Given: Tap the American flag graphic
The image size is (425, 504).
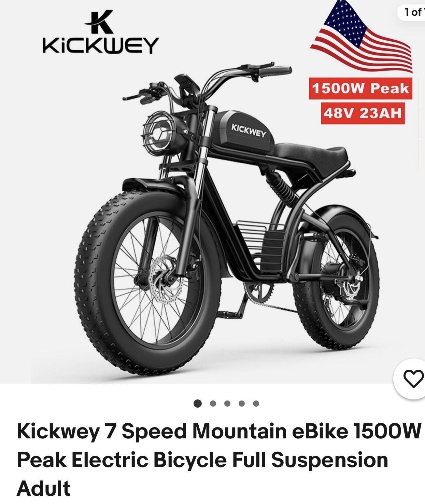Looking at the screenshot, I should click(x=362, y=38).
